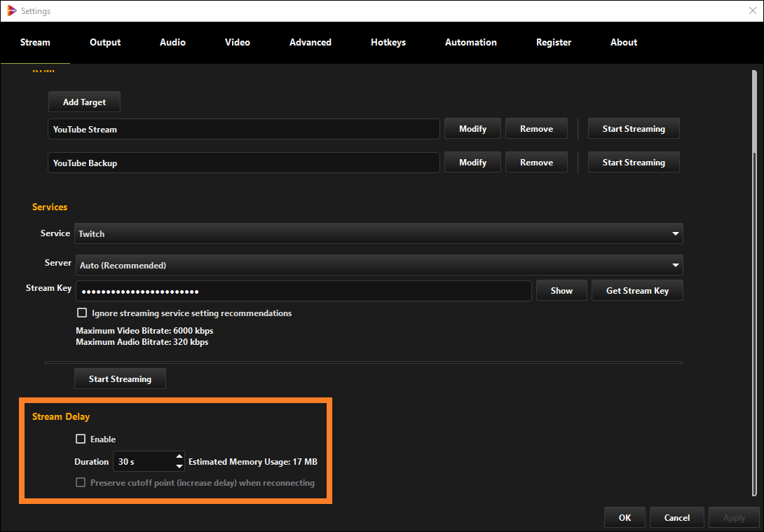The width and height of the screenshot is (764, 532).
Task: Select the YouTube Stream target name field
Action: click(244, 130)
